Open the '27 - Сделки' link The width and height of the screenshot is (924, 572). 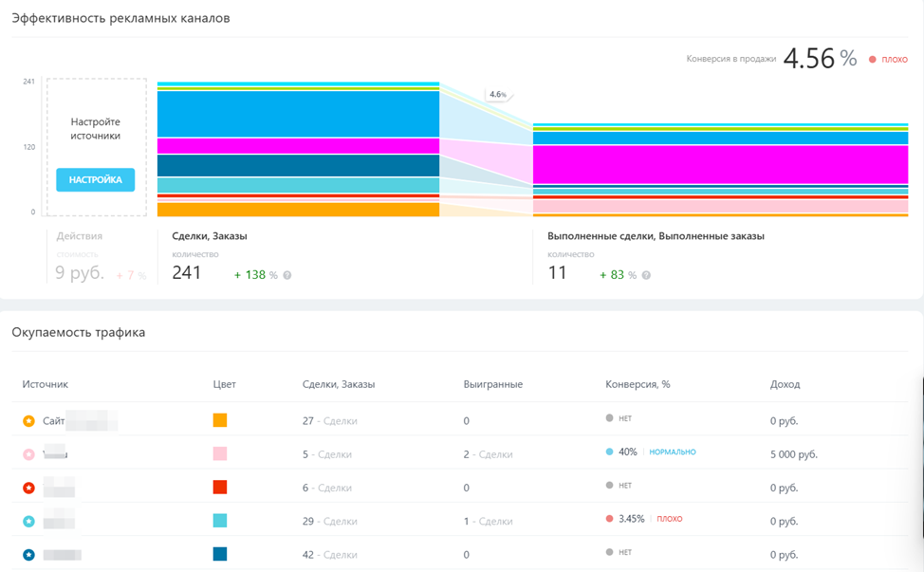(x=329, y=420)
